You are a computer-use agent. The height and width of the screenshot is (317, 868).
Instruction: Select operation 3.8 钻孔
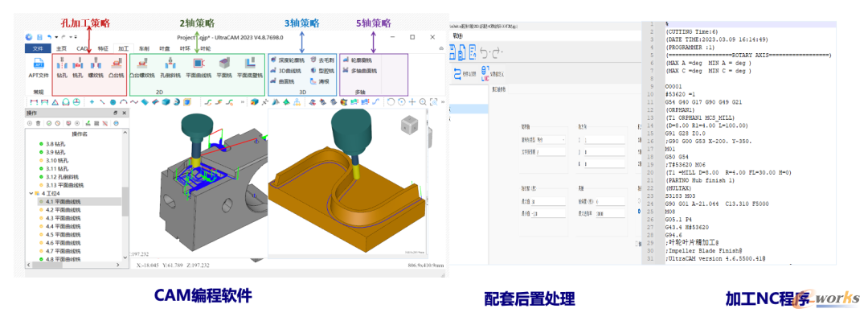point(53,144)
